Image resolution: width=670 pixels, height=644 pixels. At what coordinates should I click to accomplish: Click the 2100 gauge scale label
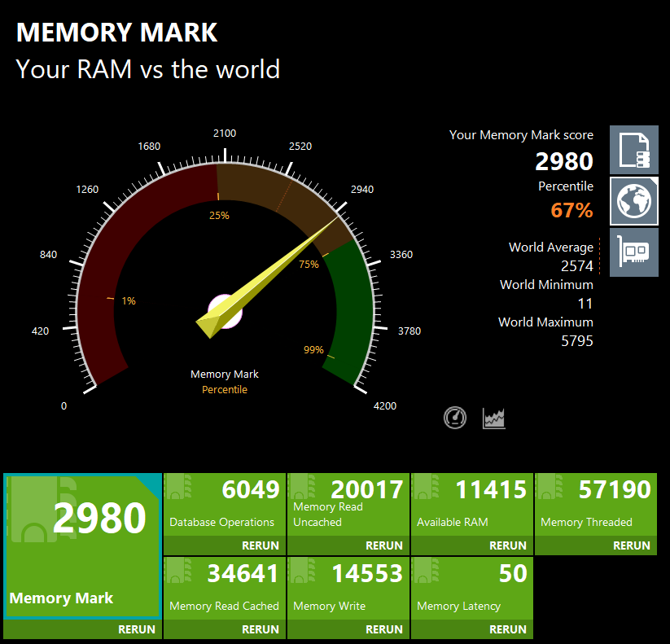(225, 134)
